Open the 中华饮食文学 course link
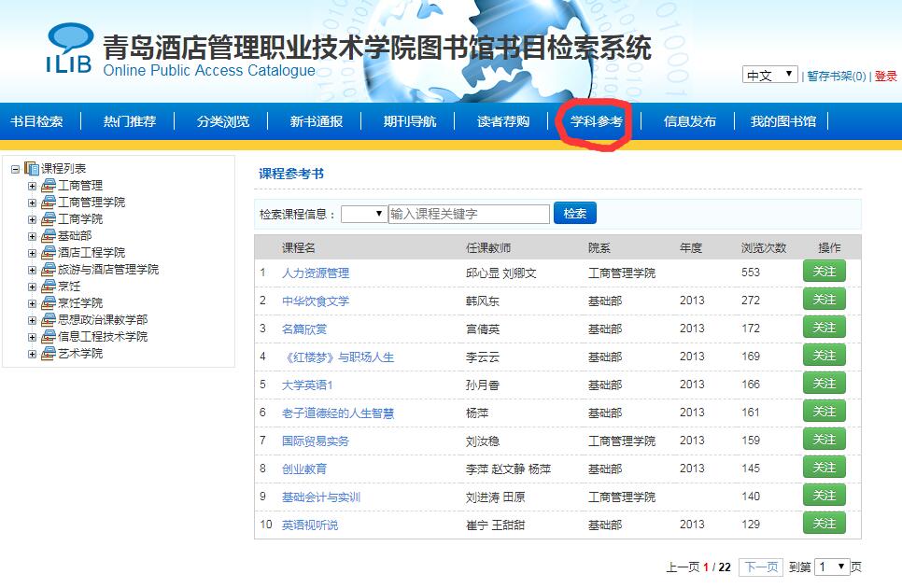The image size is (902, 588). tap(316, 301)
